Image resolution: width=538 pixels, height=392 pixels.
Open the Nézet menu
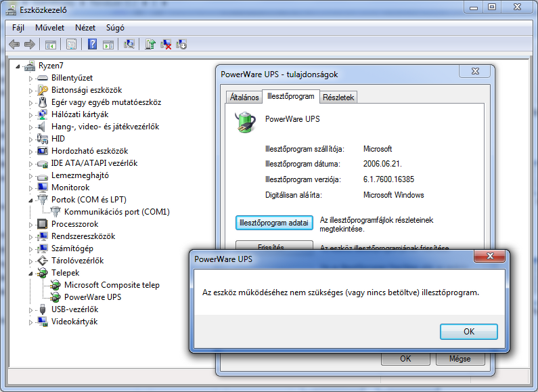[x=85, y=28]
